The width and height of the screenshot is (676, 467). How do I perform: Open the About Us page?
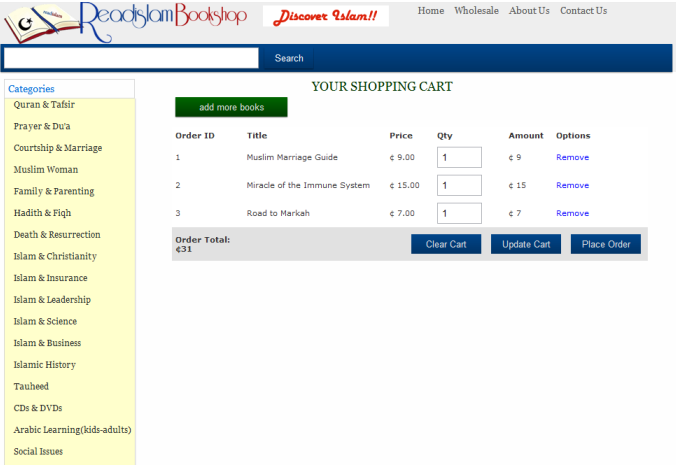(x=529, y=11)
